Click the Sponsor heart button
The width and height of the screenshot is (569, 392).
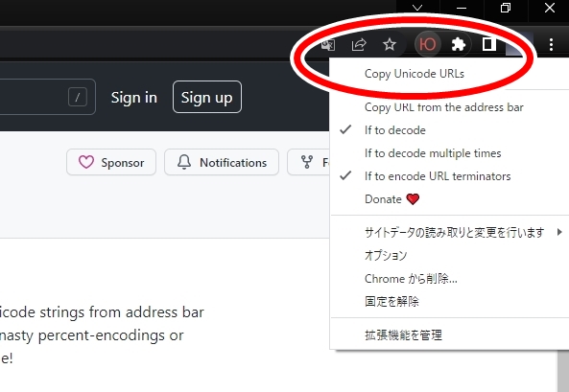point(111,162)
